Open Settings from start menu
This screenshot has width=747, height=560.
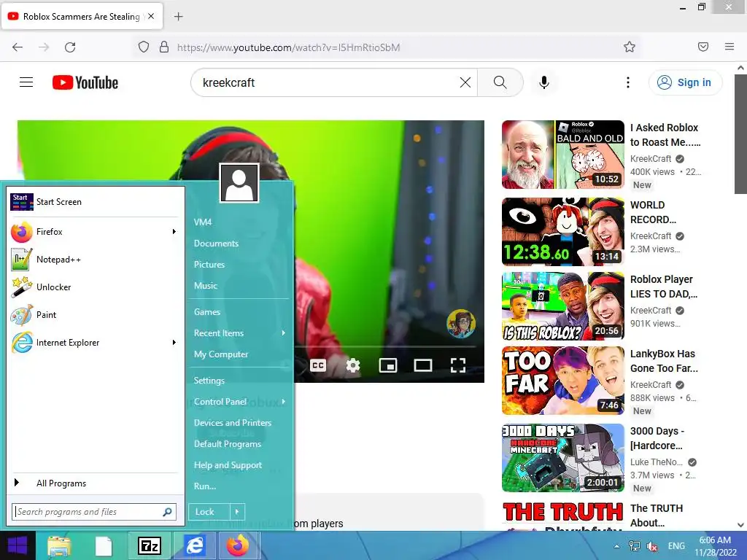coord(209,381)
